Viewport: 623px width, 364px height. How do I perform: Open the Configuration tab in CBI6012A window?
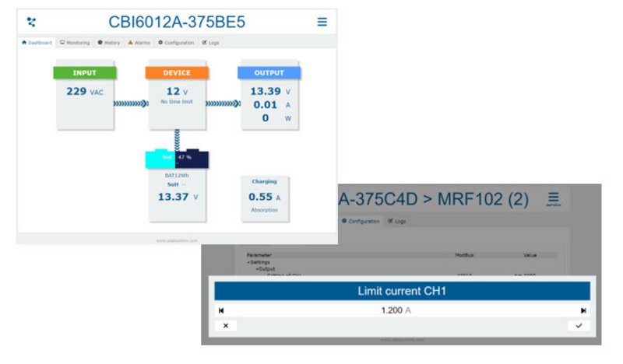(176, 43)
